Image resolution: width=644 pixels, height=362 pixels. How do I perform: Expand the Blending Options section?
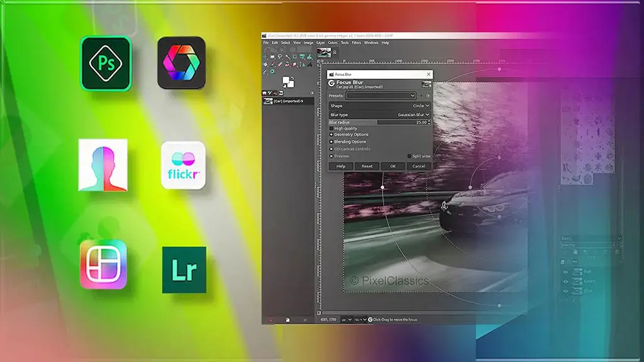tap(348, 141)
